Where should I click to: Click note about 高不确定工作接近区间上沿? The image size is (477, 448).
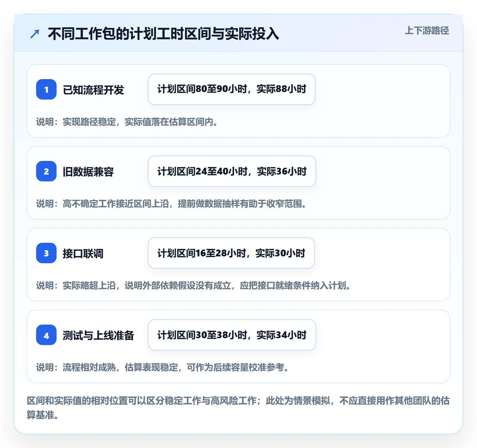[x=171, y=204]
